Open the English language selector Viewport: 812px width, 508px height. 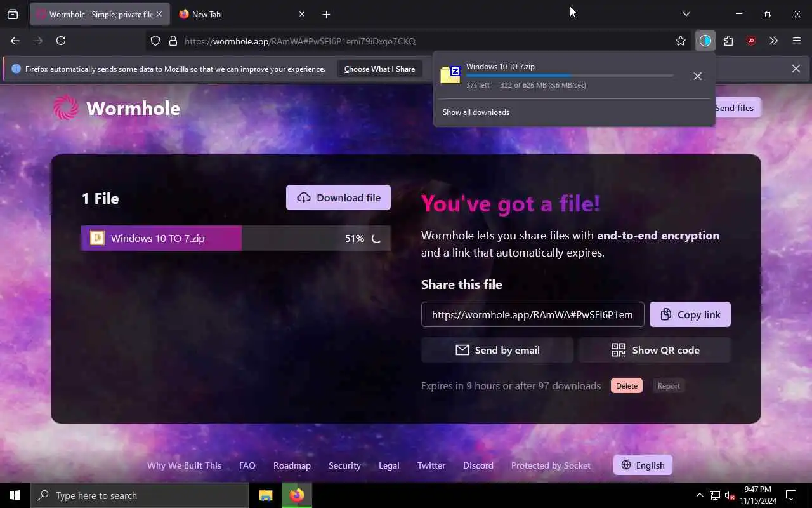(643, 465)
